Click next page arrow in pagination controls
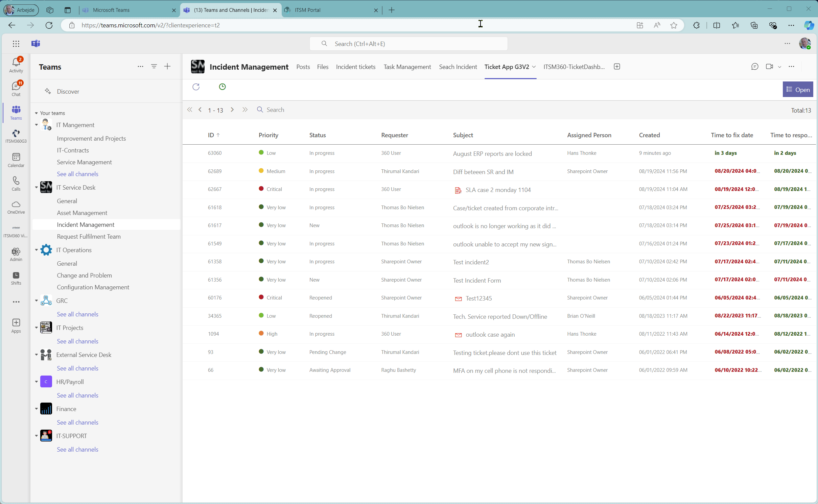 [x=232, y=110]
